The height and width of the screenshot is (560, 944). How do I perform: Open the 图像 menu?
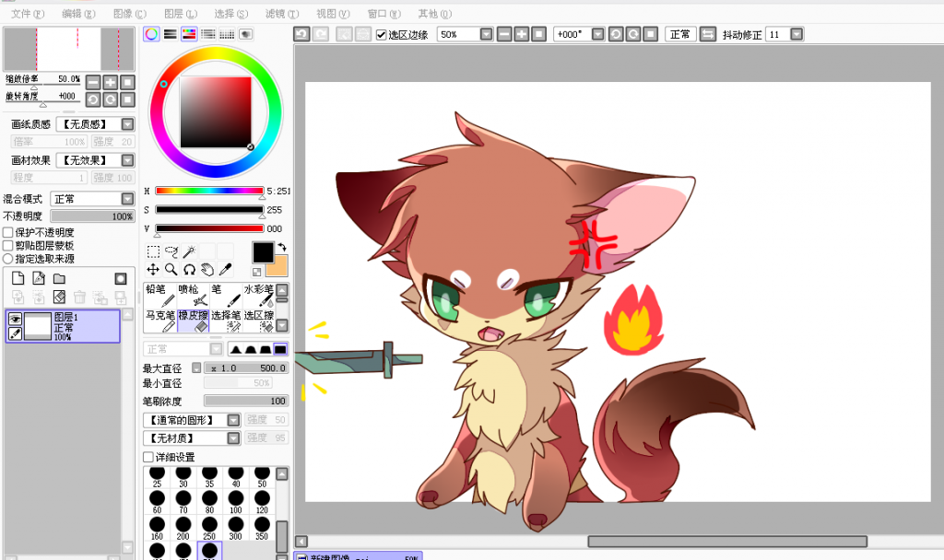[129, 13]
